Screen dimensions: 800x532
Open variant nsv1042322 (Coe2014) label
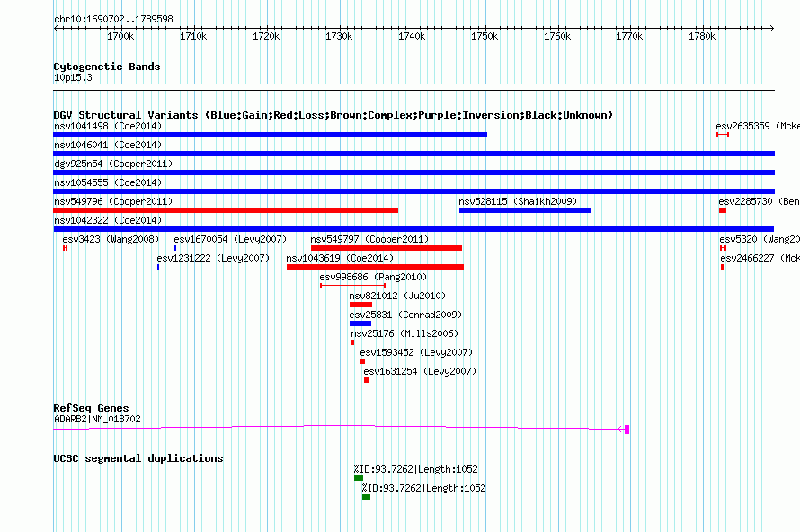pyautogui.click(x=108, y=220)
